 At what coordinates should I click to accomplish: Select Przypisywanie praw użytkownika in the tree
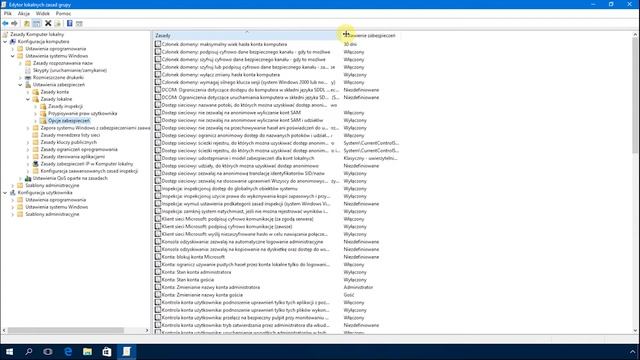[82, 113]
